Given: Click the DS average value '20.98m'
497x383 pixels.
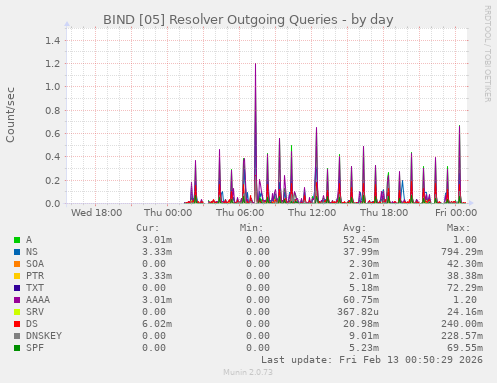Looking at the screenshot, I should [361, 324].
